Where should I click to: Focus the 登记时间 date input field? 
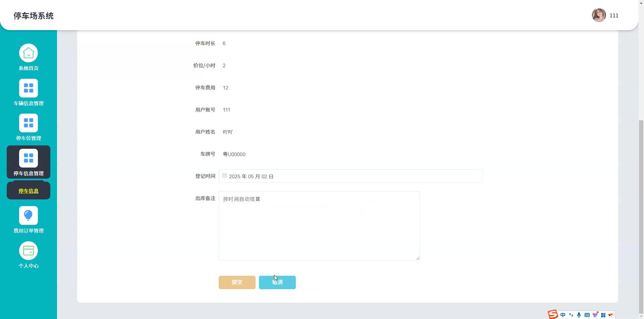[351, 176]
